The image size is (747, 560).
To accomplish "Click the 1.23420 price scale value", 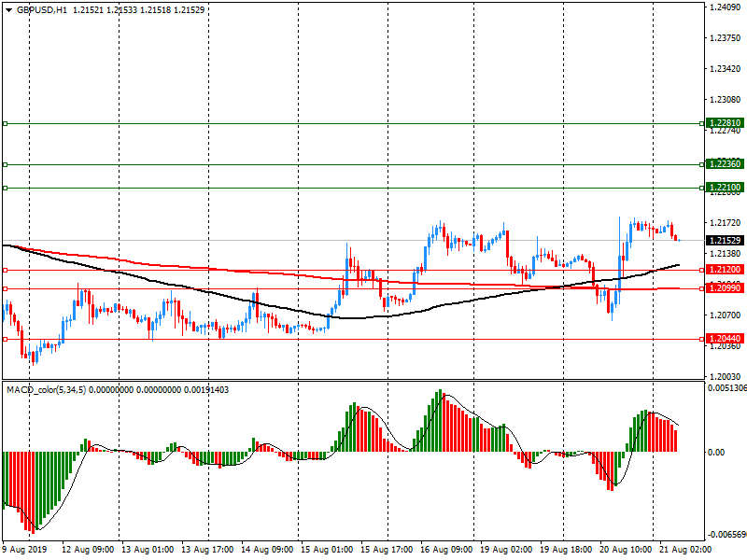I will (726, 69).
